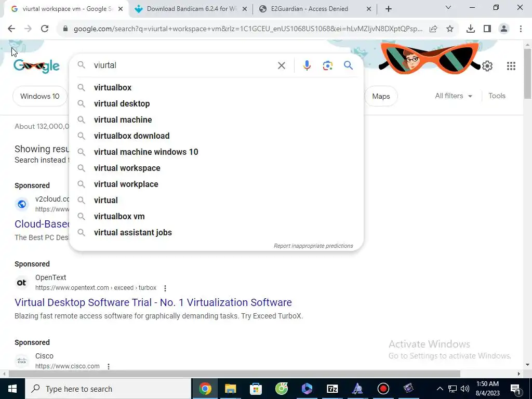This screenshot has width=532, height=399.
Task: Toggle the Chrome side panel icon
Action: pyautogui.click(x=487, y=29)
